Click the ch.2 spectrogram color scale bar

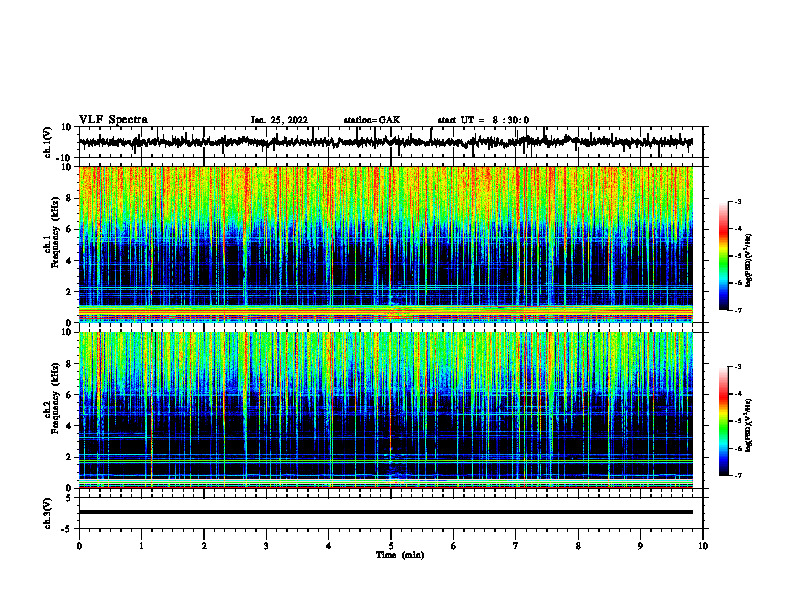(723, 421)
